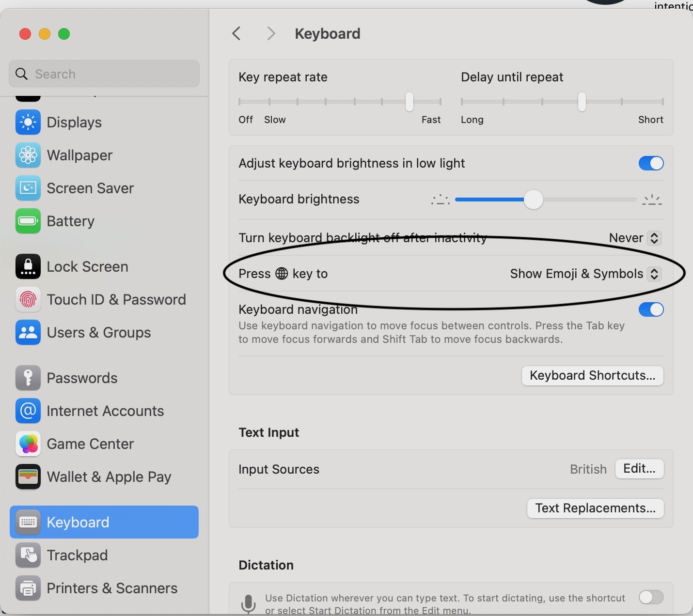Click the Internet Accounts label
This screenshot has height=616, width=693.
point(105,411)
